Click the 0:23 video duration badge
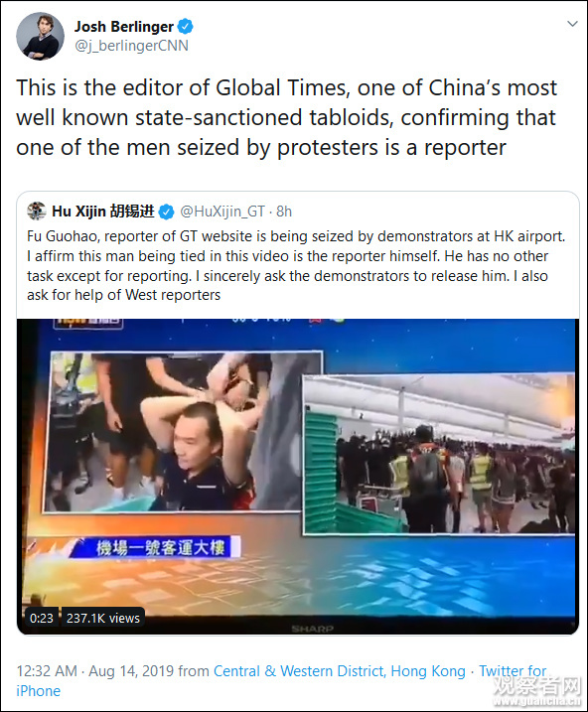 42,618
